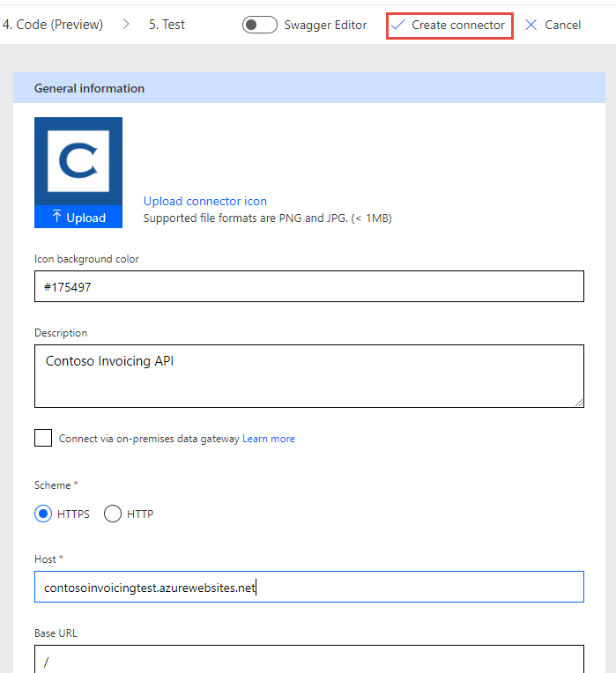Click the connector icon C thumbnail
This screenshot has height=673, width=616.
(78, 161)
